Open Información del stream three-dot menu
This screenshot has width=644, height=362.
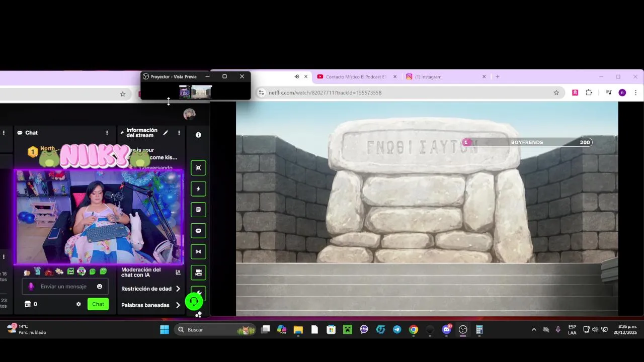click(x=179, y=133)
